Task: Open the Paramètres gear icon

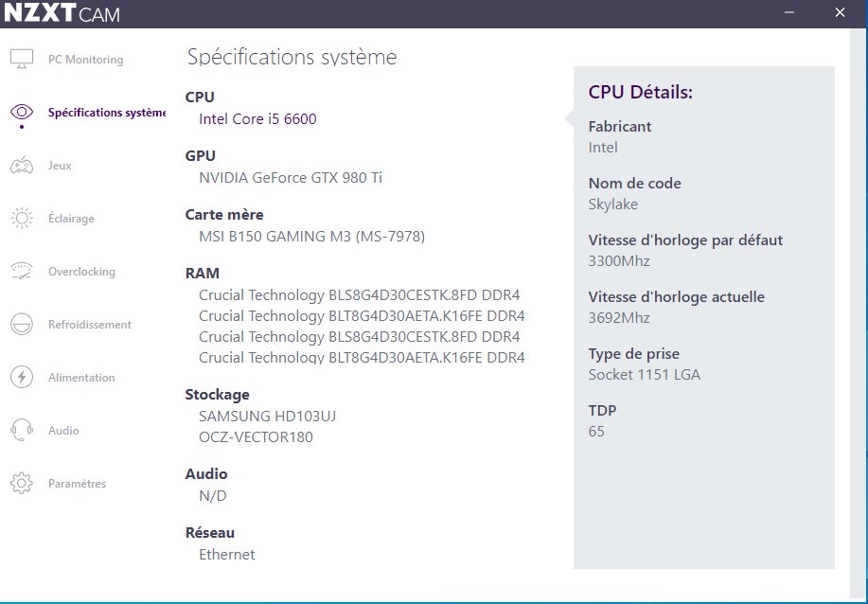Action: (22, 484)
